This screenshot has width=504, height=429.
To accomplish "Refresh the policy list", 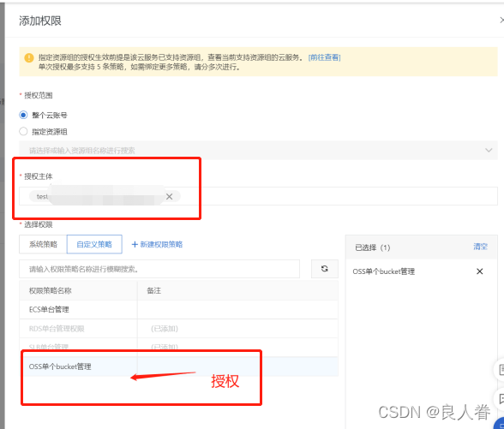I will pos(325,269).
